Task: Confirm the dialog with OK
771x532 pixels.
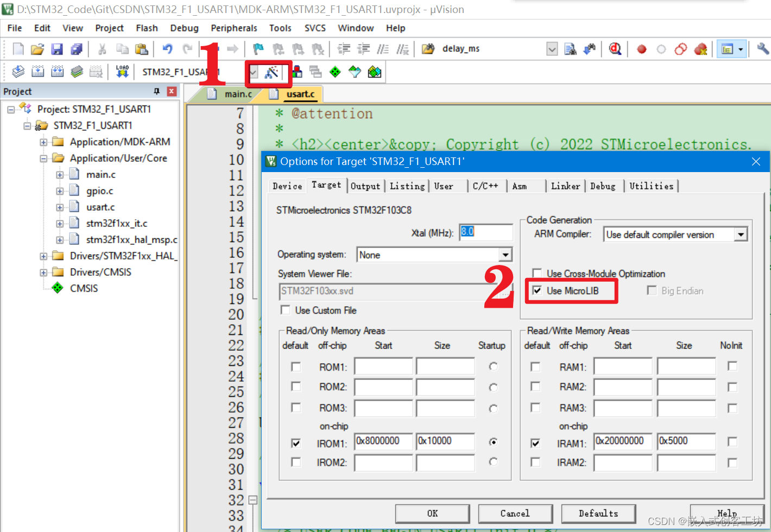Action: click(432, 514)
